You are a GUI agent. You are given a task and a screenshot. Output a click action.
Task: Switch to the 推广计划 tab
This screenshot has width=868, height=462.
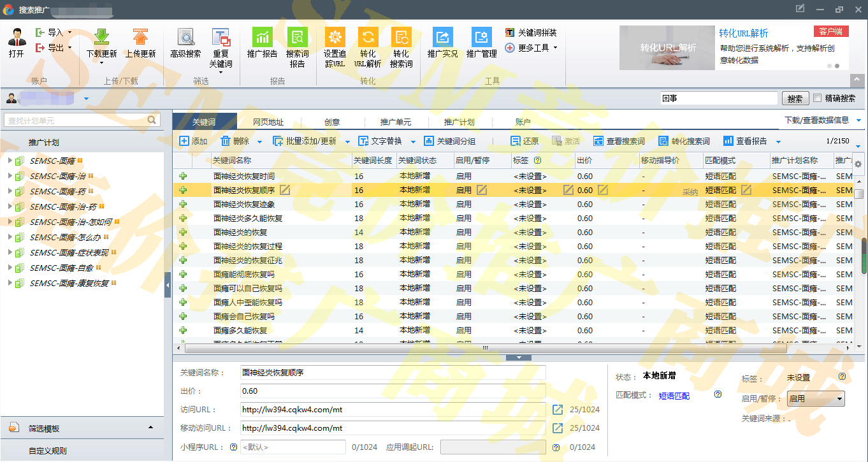pos(459,122)
